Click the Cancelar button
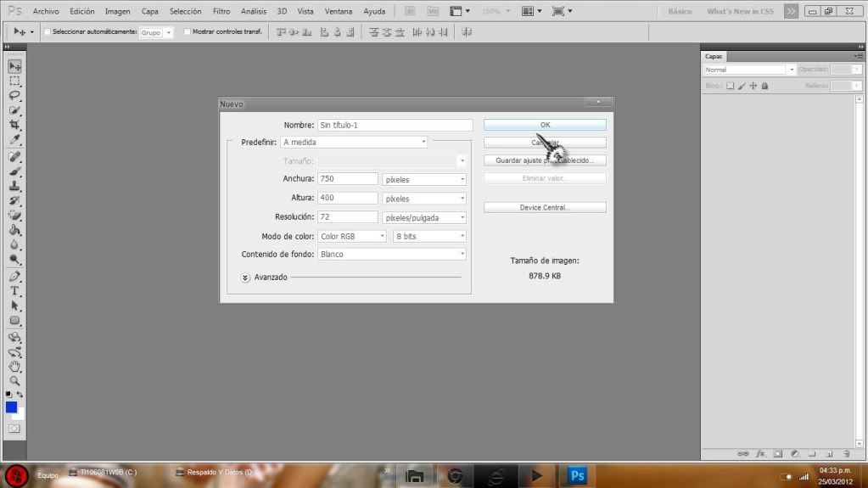 (545, 143)
